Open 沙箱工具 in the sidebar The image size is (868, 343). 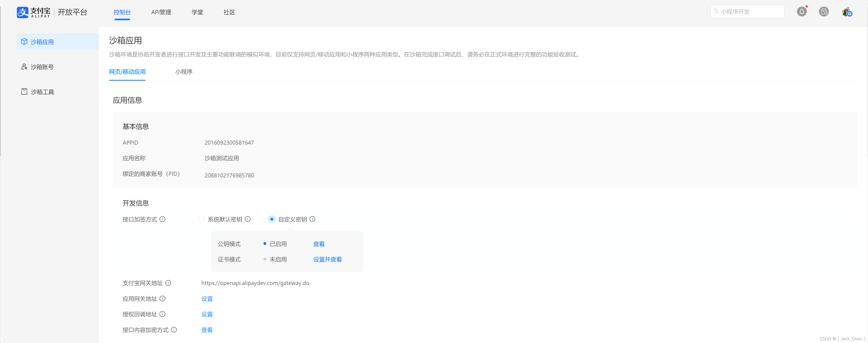click(42, 92)
